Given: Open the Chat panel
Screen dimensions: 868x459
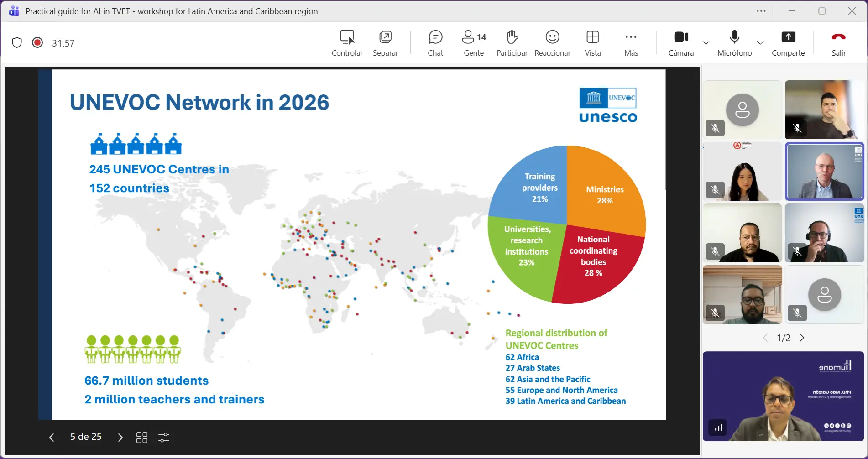Looking at the screenshot, I should (x=435, y=43).
